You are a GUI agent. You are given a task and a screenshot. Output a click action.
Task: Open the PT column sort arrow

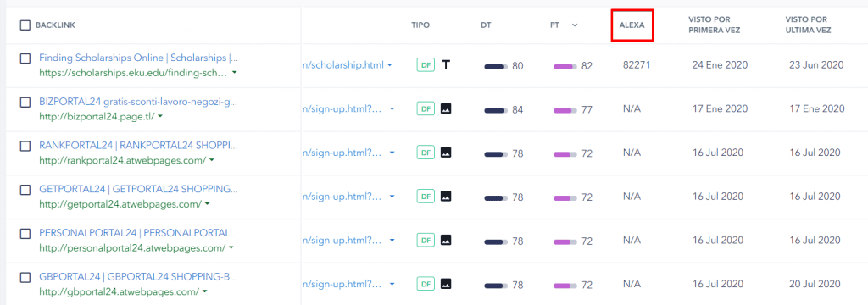[x=575, y=25]
